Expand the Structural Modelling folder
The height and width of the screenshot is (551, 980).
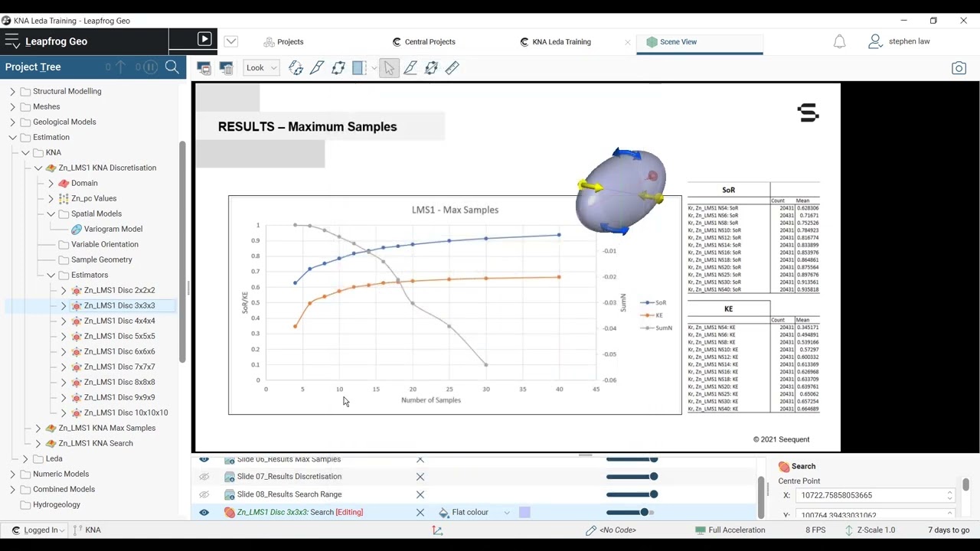pos(12,91)
